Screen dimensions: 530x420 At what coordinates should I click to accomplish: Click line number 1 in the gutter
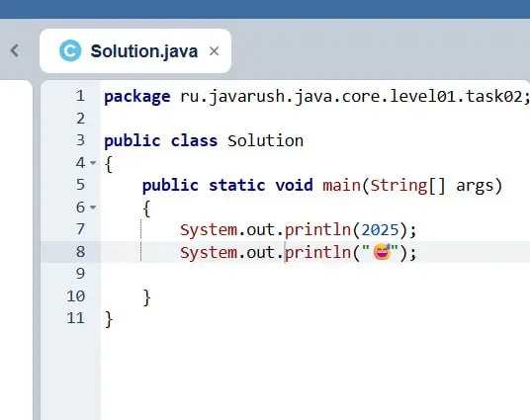click(80, 96)
